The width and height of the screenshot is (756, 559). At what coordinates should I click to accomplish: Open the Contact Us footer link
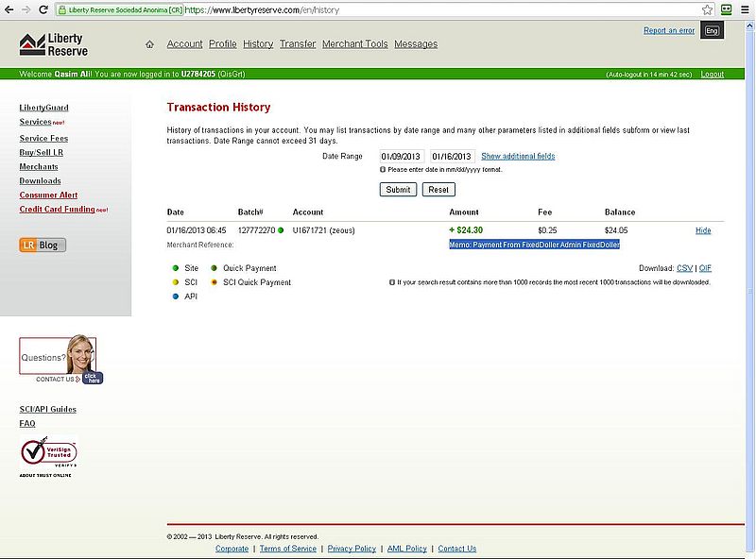457,549
